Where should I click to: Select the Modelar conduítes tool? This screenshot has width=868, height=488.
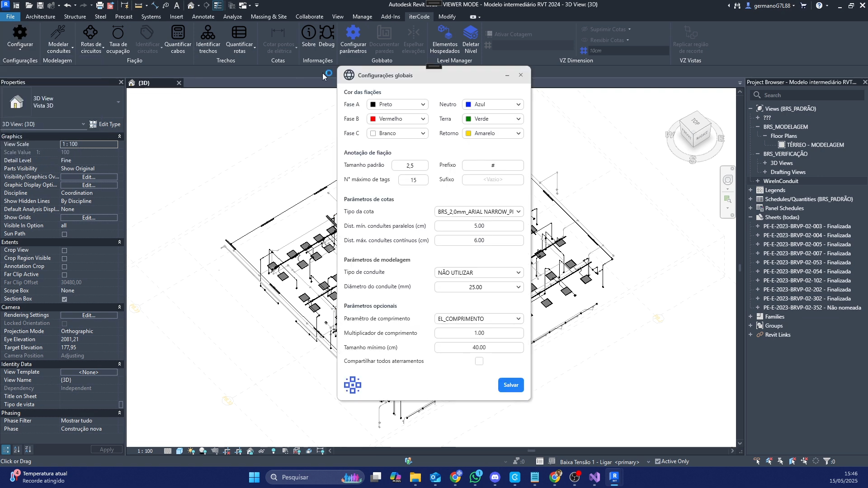click(x=58, y=33)
